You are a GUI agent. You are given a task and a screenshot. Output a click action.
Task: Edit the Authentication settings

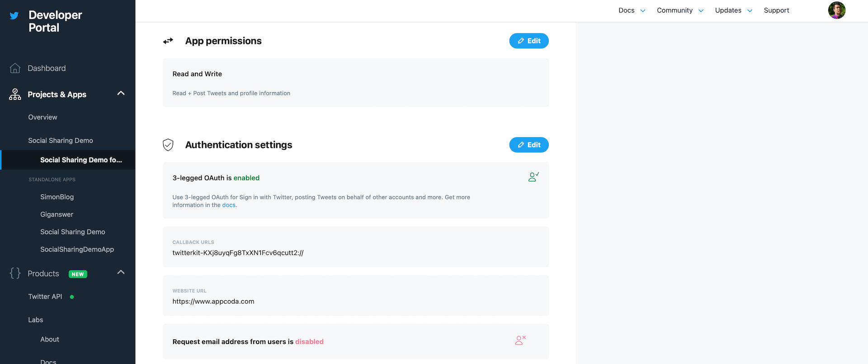(x=528, y=145)
